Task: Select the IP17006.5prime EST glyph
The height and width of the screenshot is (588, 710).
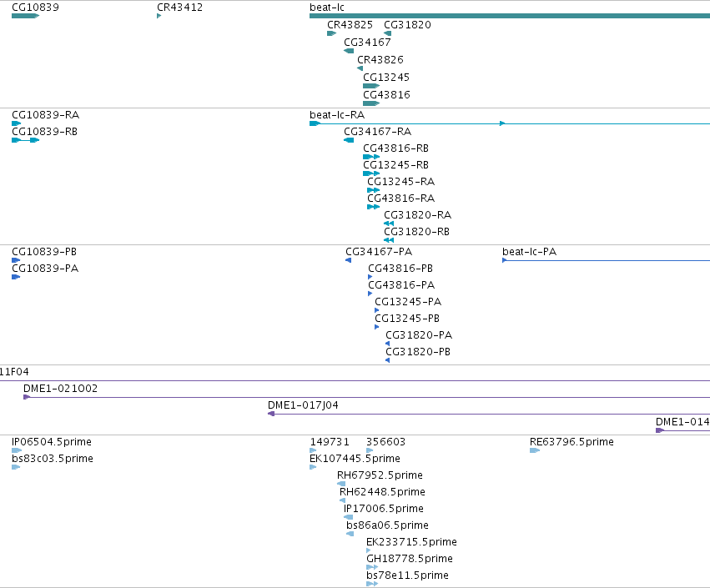Action: point(348,517)
